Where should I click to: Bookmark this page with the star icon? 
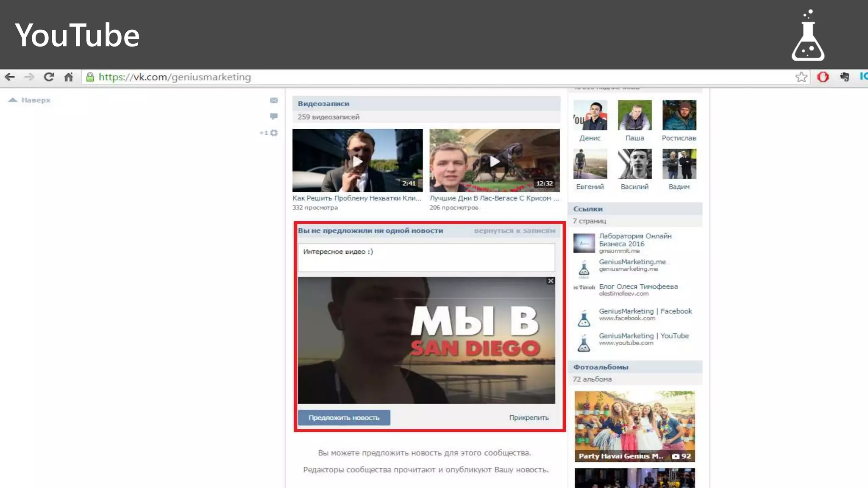[x=801, y=77]
